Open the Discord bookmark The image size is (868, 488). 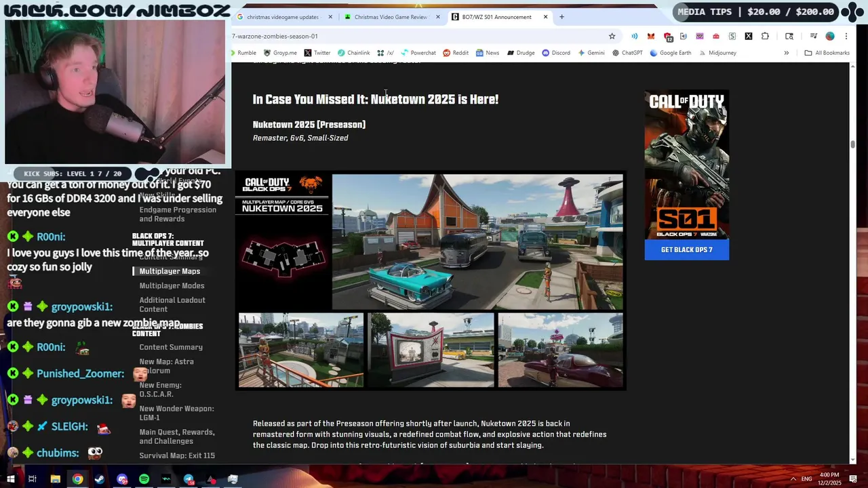click(x=556, y=53)
